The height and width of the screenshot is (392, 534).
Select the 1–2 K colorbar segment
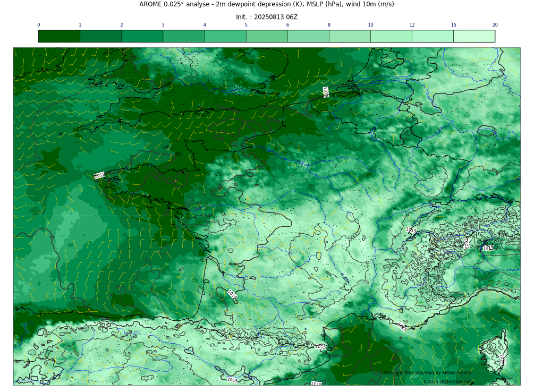[100, 36]
